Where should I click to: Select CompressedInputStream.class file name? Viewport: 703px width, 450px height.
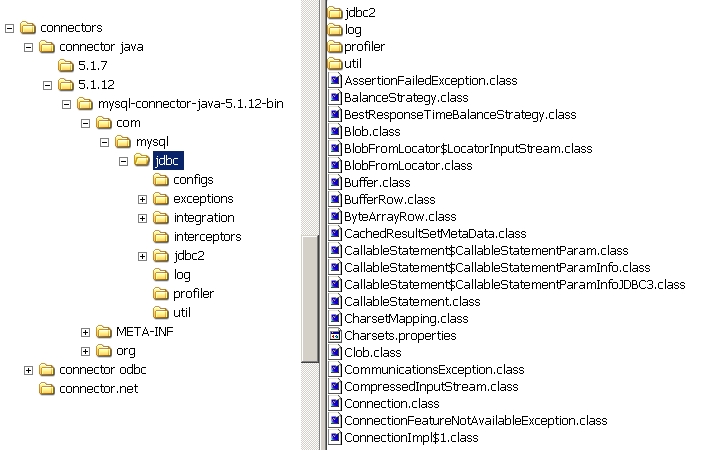click(431, 387)
